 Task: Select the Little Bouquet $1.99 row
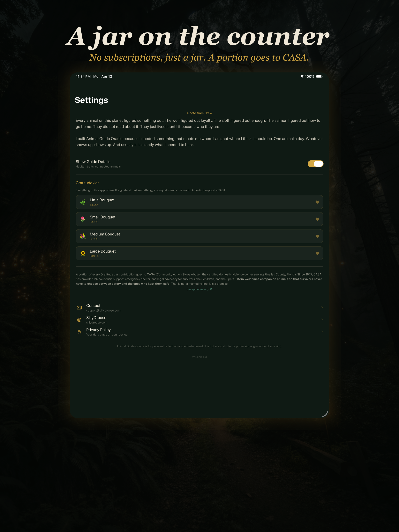199,202
